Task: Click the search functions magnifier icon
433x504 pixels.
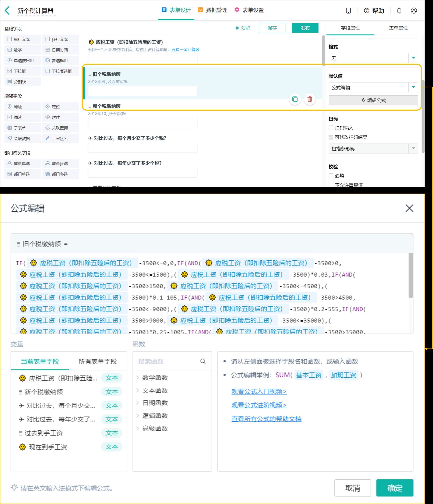Action: [203, 361]
